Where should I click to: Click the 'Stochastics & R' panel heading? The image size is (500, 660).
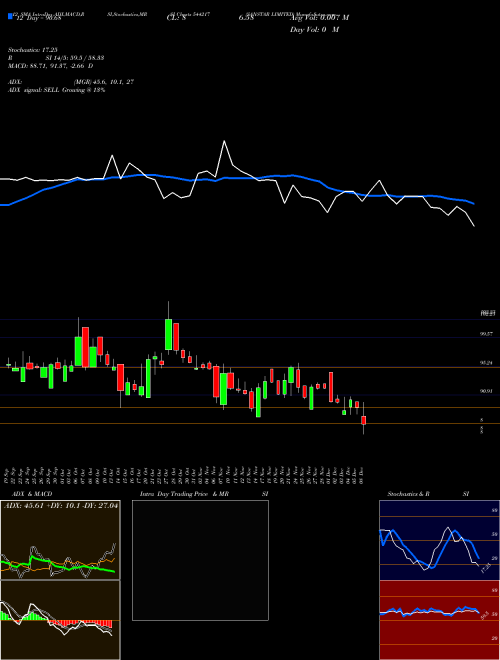click(408, 493)
